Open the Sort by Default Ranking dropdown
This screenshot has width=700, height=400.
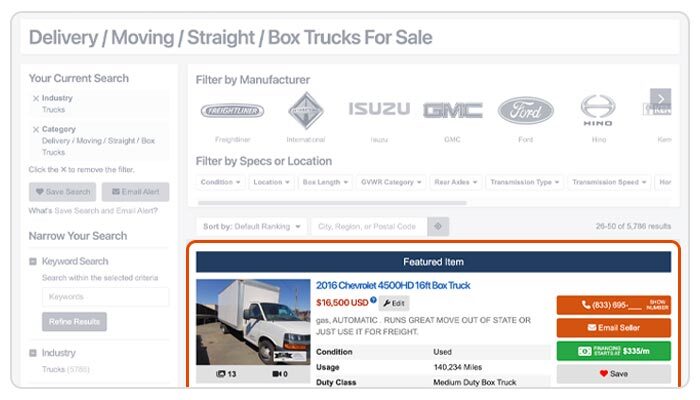coord(251,227)
